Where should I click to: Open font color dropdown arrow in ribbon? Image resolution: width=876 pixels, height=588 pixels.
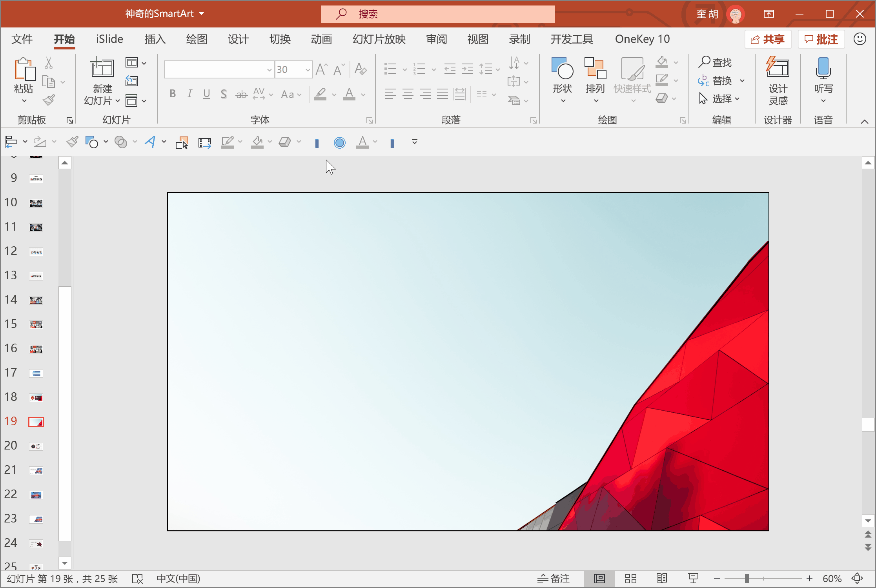[364, 95]
